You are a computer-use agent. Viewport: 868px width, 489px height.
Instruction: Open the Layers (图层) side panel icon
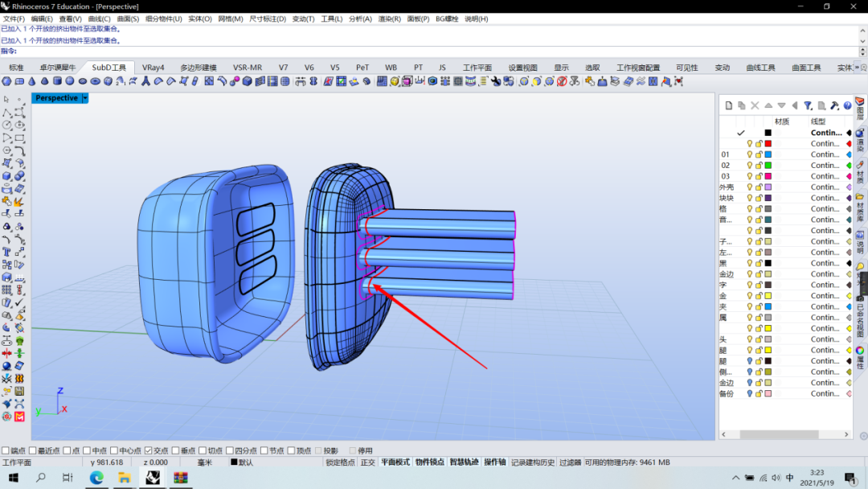(860, 109)
